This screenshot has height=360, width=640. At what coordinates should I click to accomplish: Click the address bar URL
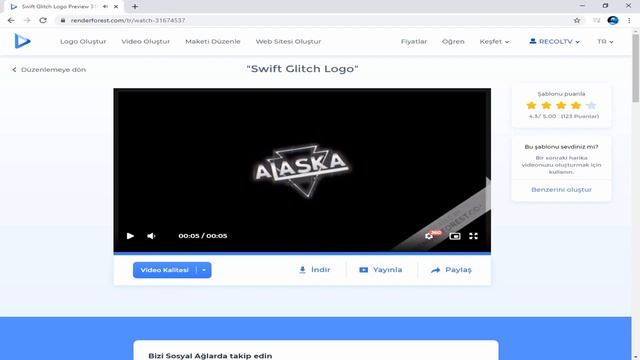[128, 20]
